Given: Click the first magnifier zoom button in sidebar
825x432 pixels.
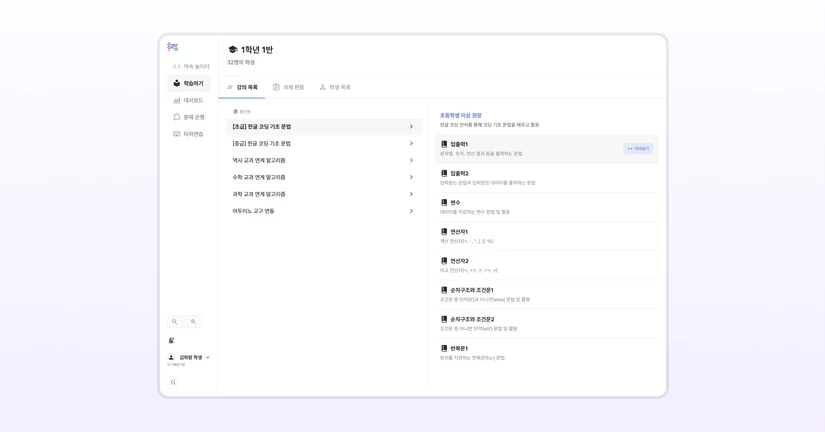Looking at the screenshot, I should 175,322.
